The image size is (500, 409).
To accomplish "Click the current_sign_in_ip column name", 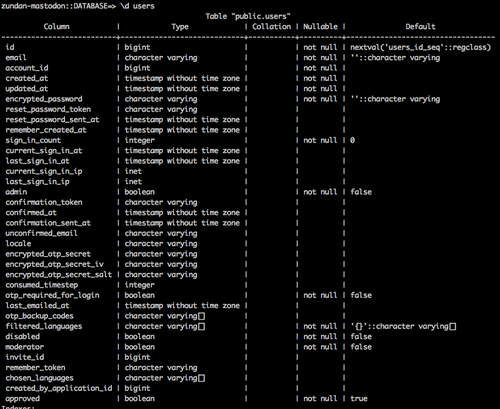I will [44, 171].
